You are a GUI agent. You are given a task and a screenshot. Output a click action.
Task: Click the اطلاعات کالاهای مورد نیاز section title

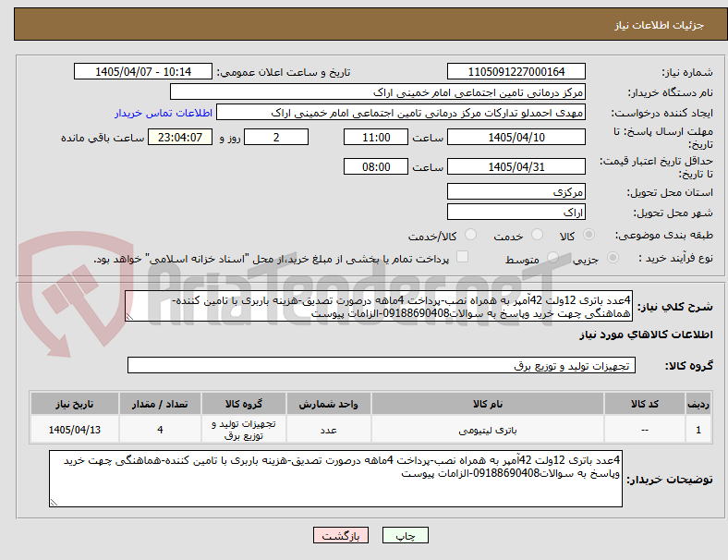pos(646,335)
